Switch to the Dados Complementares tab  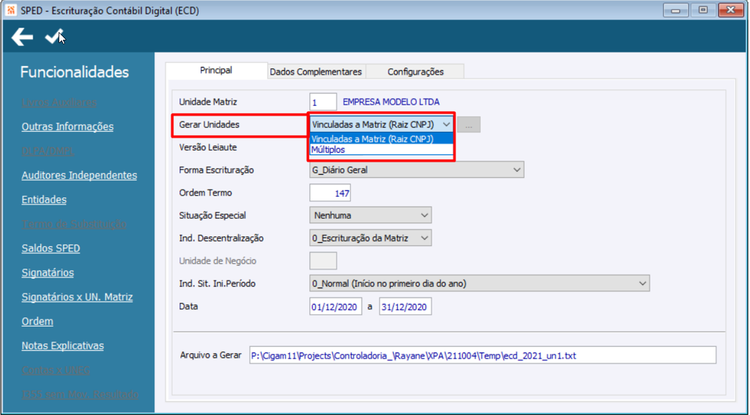pyautogui.click(x=316, y=72)
